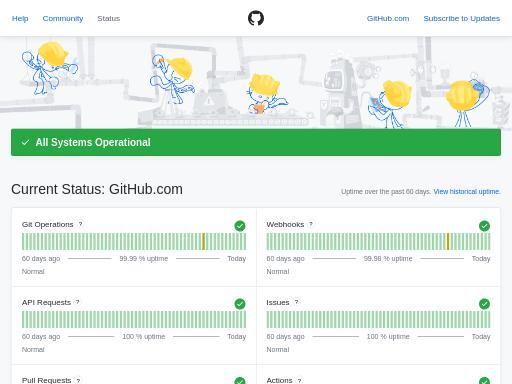Click '100 % uptime' under API Requests
Viewport: 512px width, 384px height.
pos(144,337)
